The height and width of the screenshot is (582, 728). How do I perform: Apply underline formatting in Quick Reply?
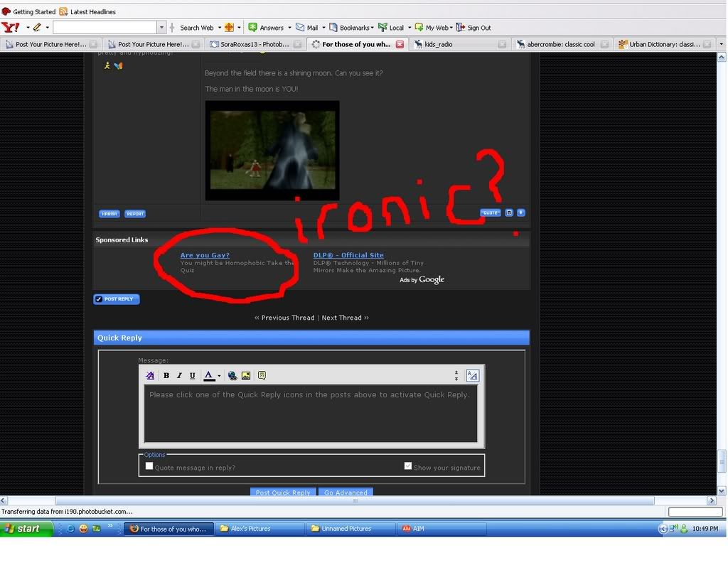coord(192,375)
